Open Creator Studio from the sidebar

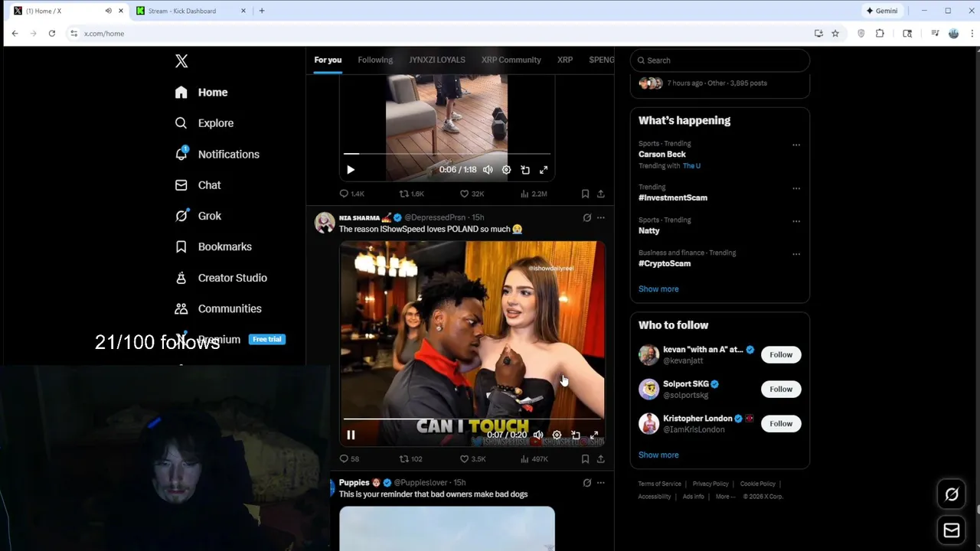click(220, 278)
